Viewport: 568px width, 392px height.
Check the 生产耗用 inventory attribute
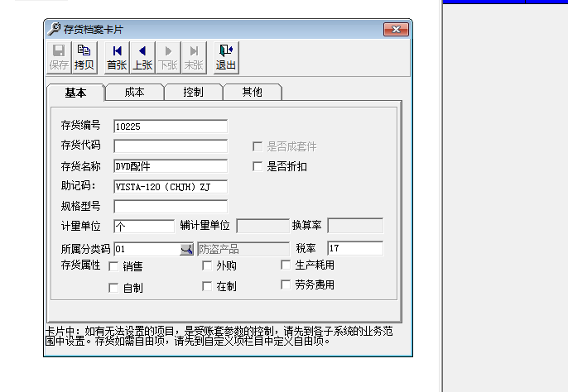click(x=286, y=265)
